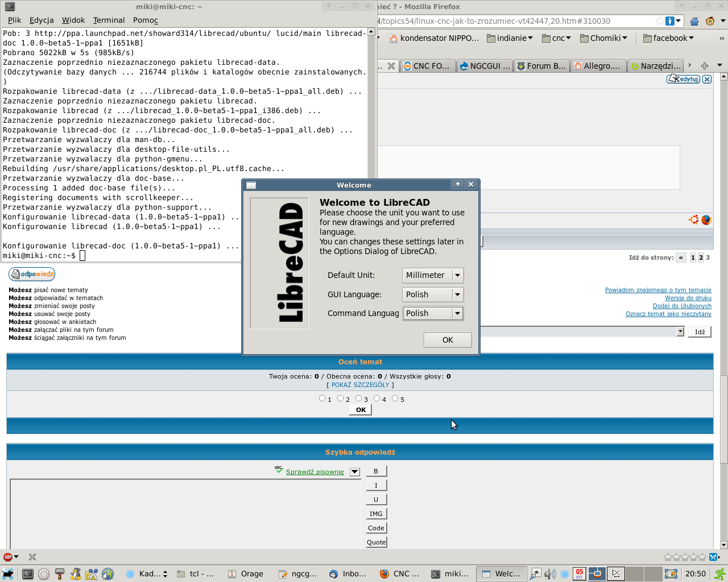Click the I italic formatting button
This screenshot has height=582, width=728.
376,485
